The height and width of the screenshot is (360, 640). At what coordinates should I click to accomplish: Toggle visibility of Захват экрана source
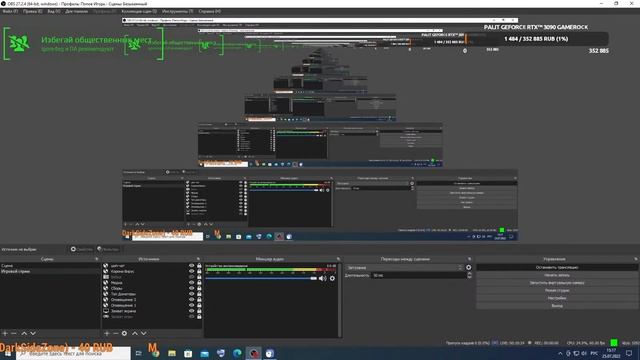(x=191, y=311)
